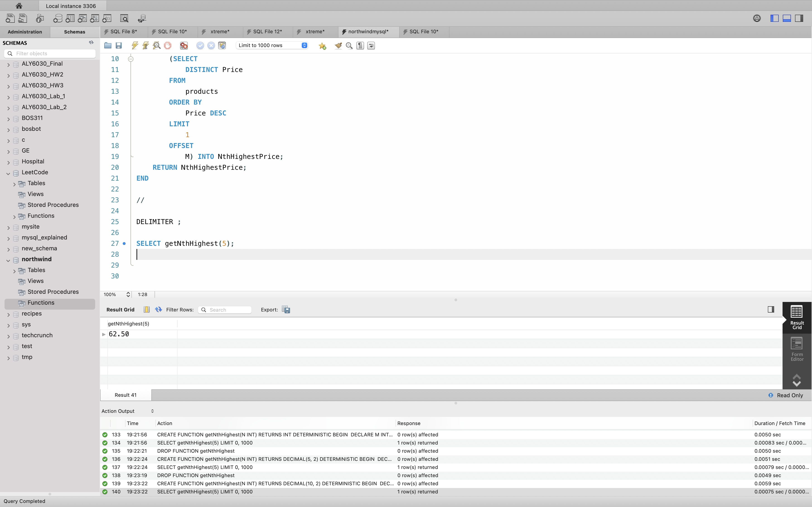Adjust the 100% zoom stepper
The image size is (812, 507).
128,294
